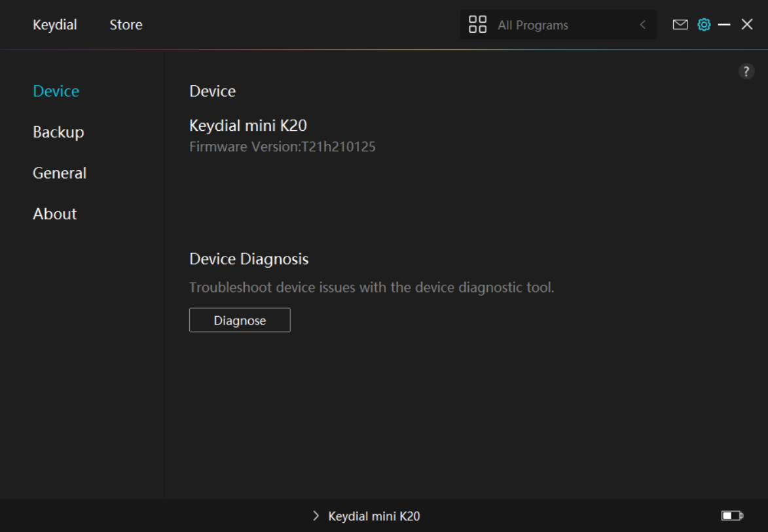Expand the chevron beside All Programs
This screenshot has height=532, width=768.
pos(642,25)
